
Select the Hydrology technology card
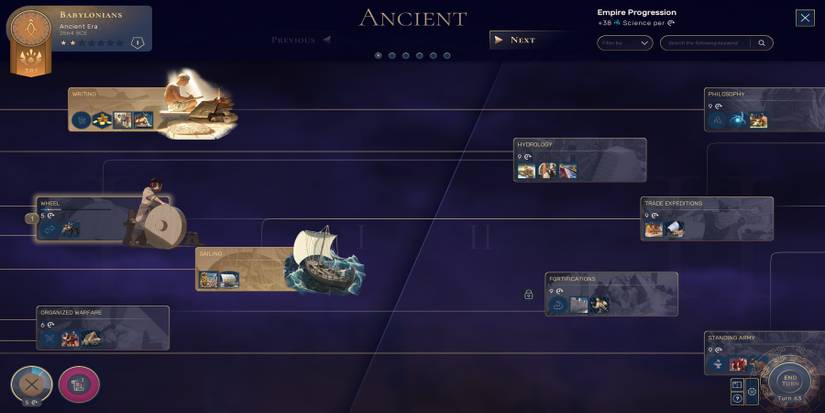tap(580, 160)
